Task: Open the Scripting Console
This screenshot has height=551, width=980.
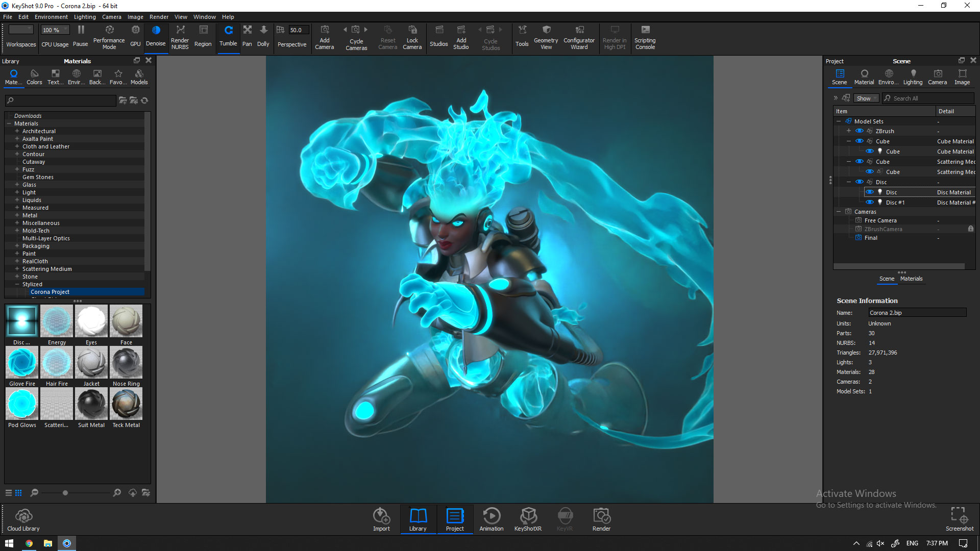Action: click(x=645, y=36)
